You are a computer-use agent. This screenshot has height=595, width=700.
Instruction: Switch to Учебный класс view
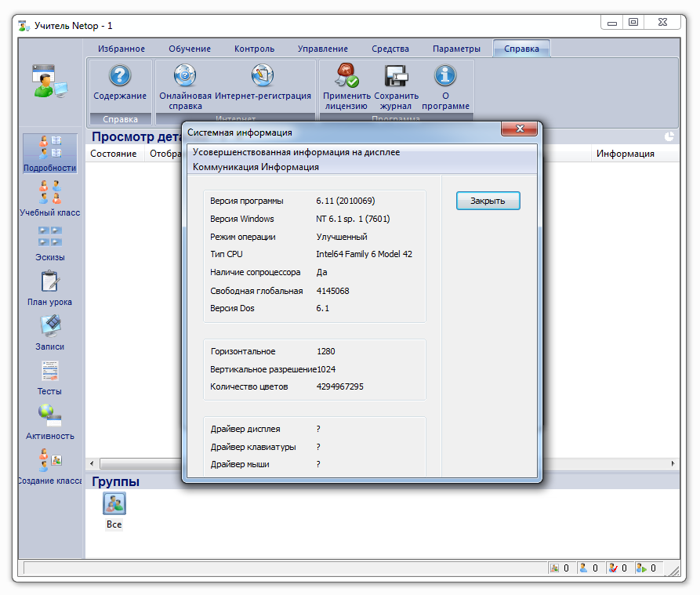tap(49, 198)
